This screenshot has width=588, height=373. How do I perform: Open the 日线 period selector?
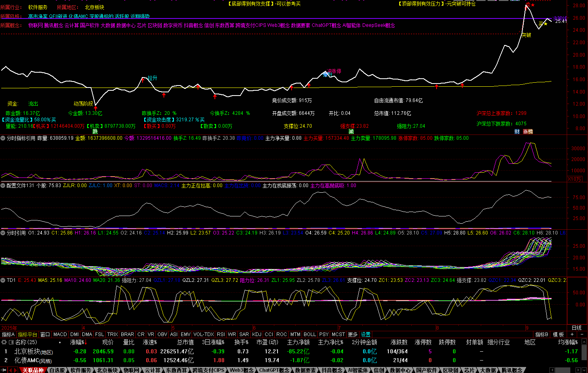click(576, 328)
